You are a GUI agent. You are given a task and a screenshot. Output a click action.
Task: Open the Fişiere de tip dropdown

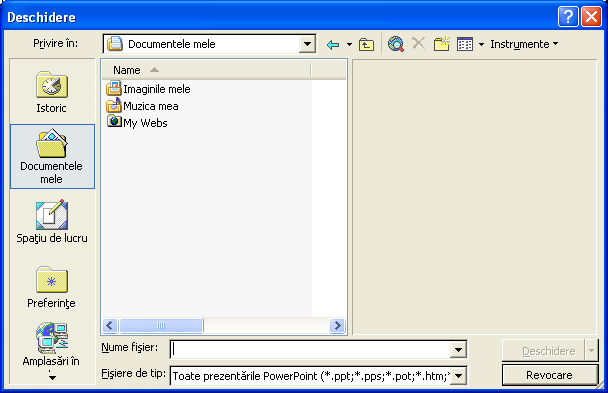point(458,376)
